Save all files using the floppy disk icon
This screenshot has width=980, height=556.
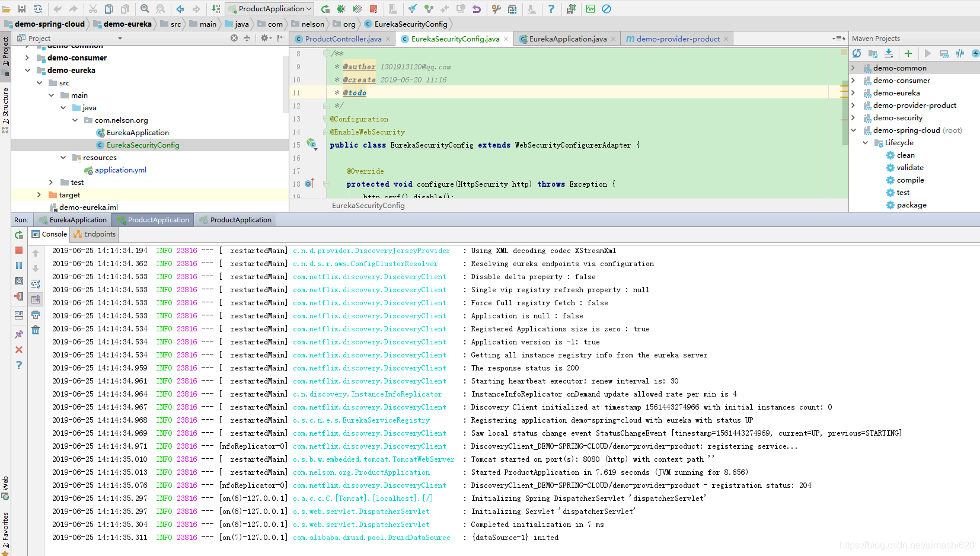pyautogui.click(x=22, y=9)
